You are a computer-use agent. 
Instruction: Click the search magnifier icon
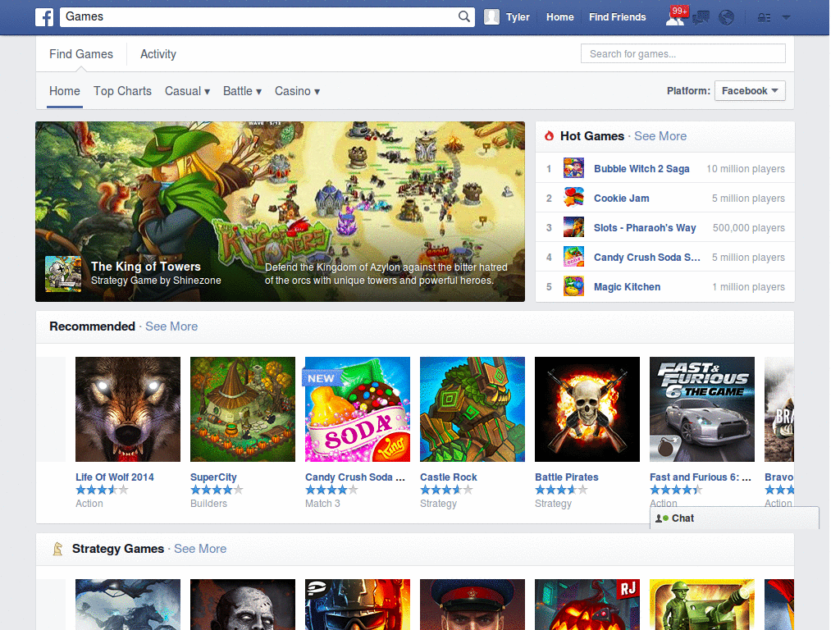pos(464,16)
